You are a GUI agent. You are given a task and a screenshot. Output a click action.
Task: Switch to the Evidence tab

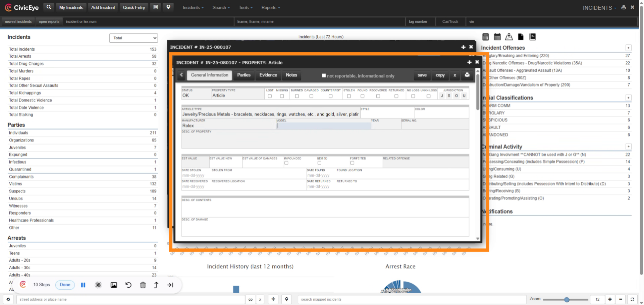268,75
